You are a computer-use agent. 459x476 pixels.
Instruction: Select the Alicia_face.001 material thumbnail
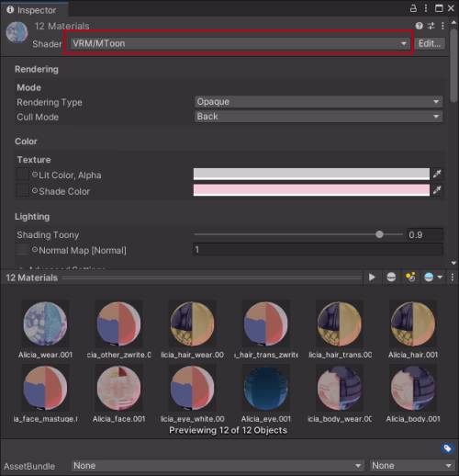(118, 388)
